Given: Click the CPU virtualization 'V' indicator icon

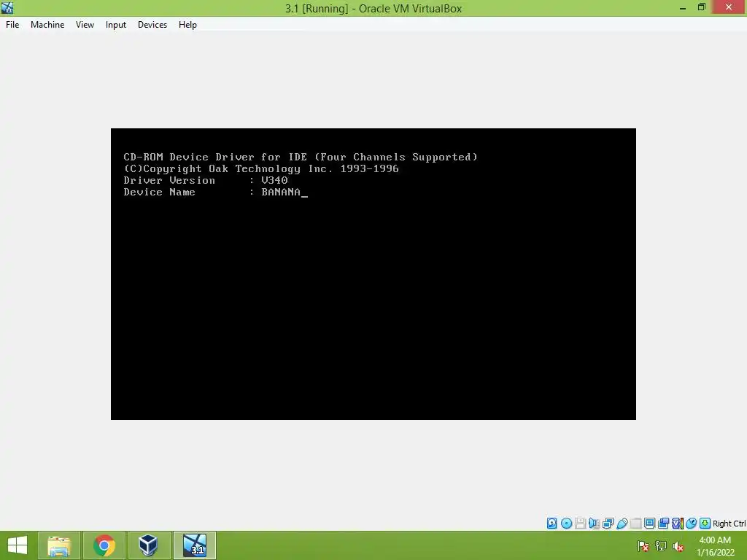Looking at the screenshot, I should [677, 524].
